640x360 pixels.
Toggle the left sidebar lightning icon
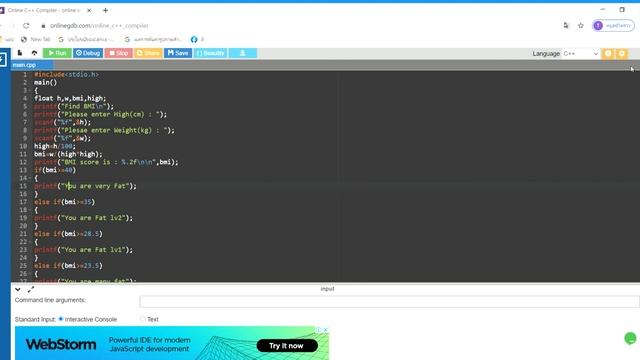pos(2,60)
